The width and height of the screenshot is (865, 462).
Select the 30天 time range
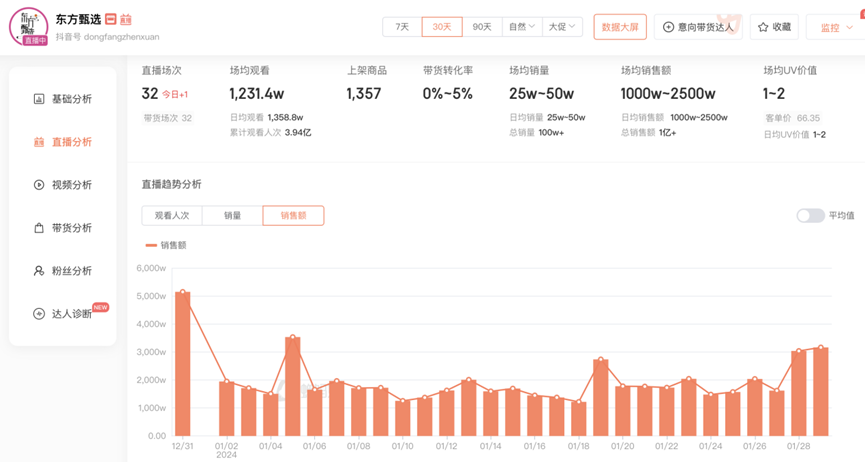[x=442, y=27]
